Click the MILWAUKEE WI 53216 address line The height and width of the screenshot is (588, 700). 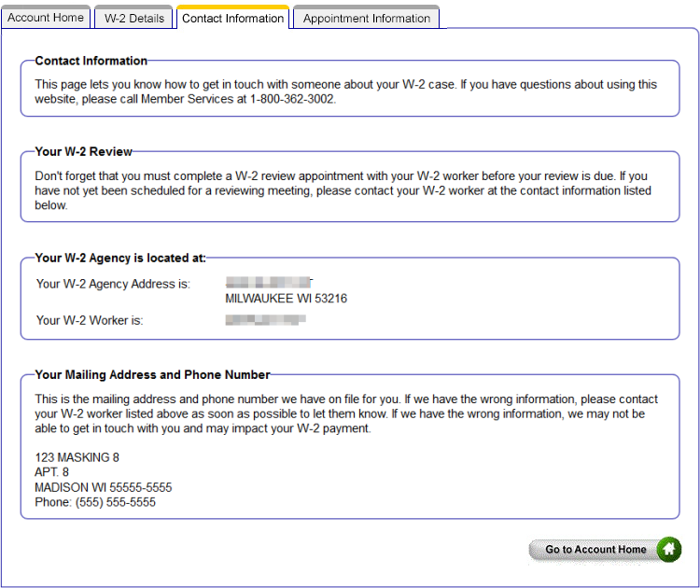coord(287,299)
